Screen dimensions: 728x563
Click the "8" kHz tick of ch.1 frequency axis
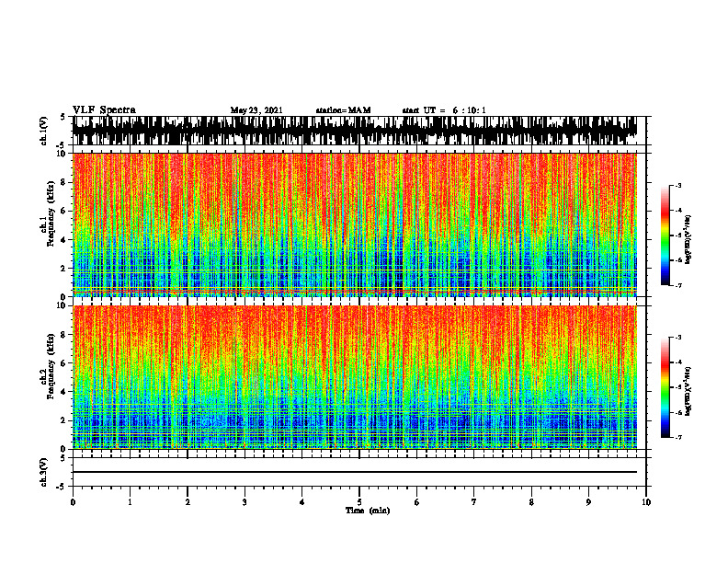pyautogui.click(x=64, y=182)
